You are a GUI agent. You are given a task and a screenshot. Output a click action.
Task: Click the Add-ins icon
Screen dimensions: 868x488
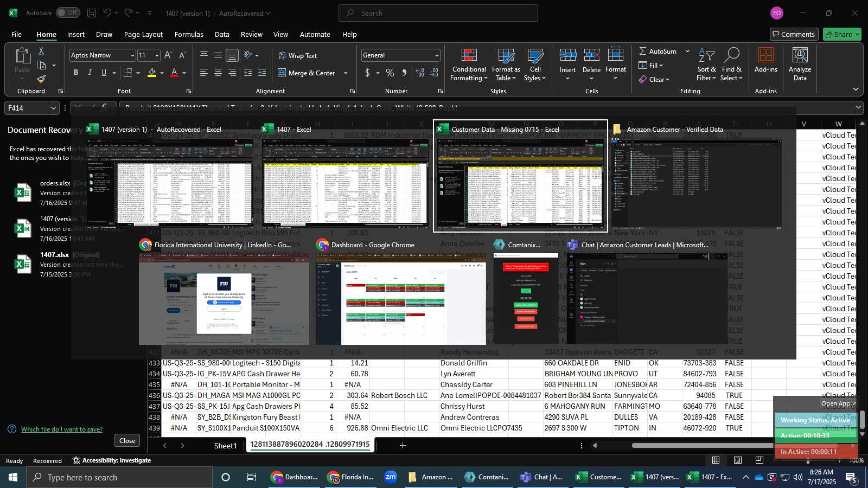pyautogui.click(x=766, y=55)
